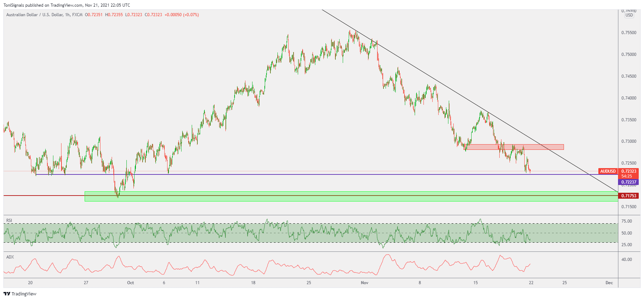Click the RSI 75.00 scale value
Viewport: 644px width, 300px height.
click(626, 221)
